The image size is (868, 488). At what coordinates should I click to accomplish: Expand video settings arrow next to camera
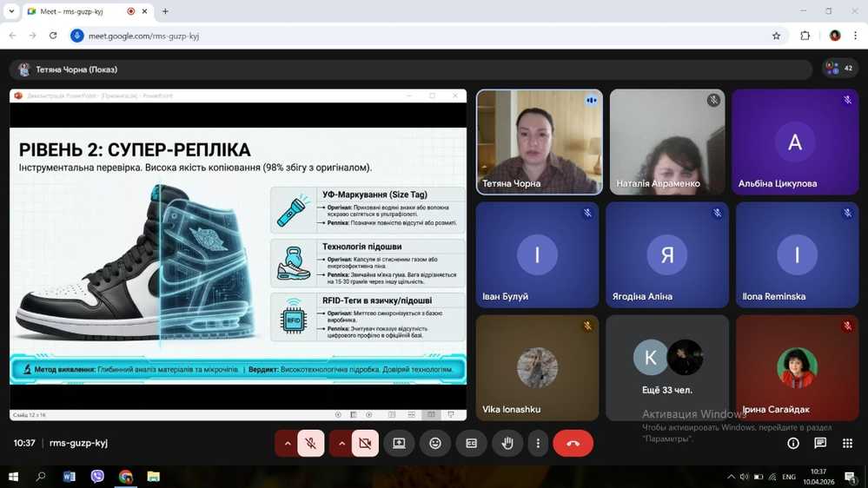tap(341, 443)
